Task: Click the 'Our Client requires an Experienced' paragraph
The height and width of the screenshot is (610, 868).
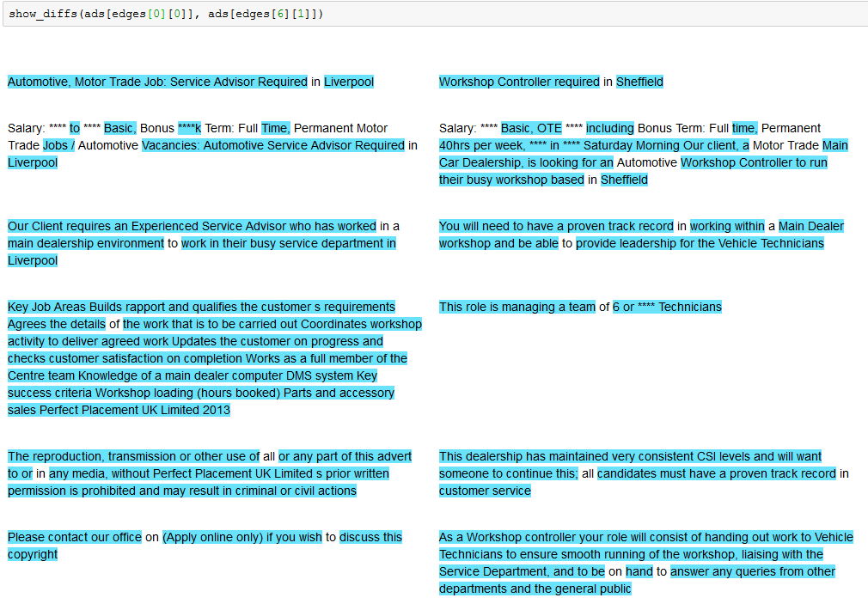Action: tap(203, 243)
